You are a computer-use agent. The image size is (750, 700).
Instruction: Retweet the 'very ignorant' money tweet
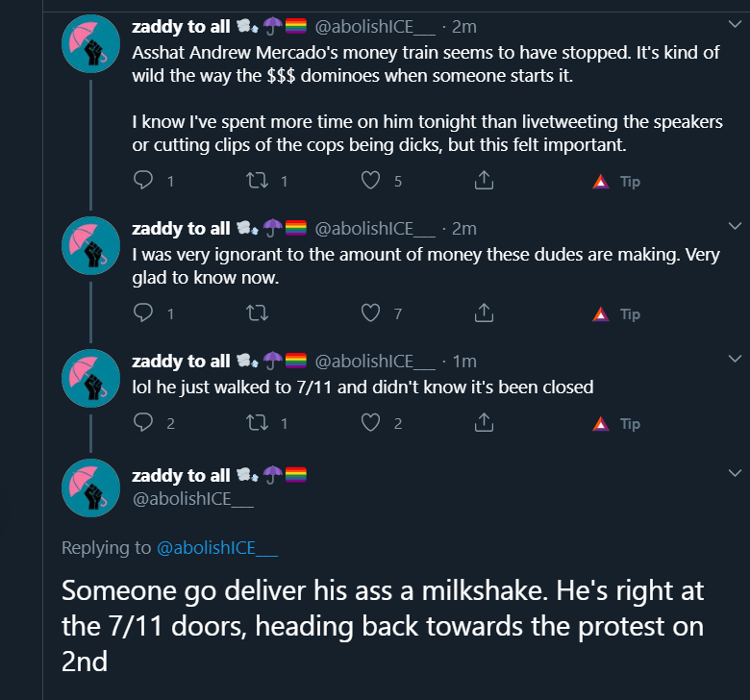tap(257, 312)
